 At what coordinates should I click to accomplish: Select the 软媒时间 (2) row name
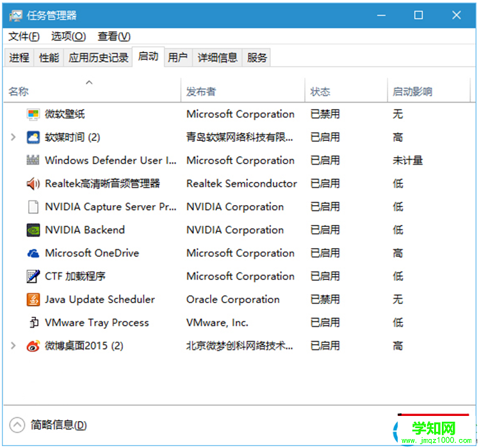[72, 137]
